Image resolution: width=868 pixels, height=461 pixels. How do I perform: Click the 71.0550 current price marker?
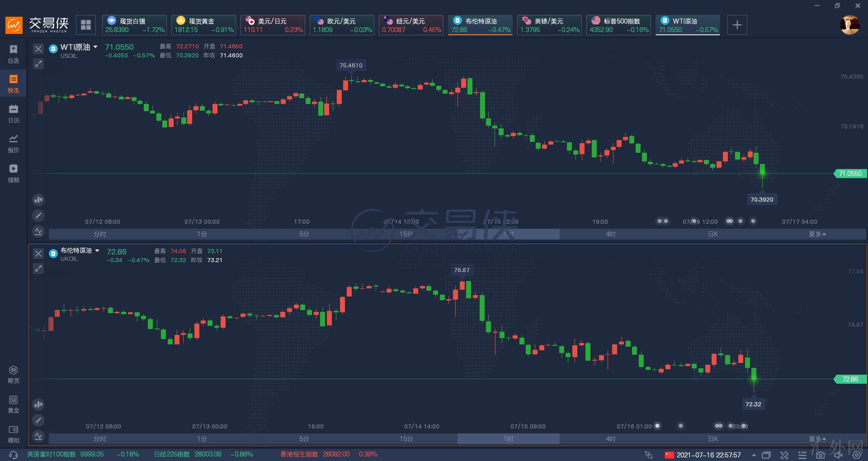pyautogui.click(x=849, y=174)
